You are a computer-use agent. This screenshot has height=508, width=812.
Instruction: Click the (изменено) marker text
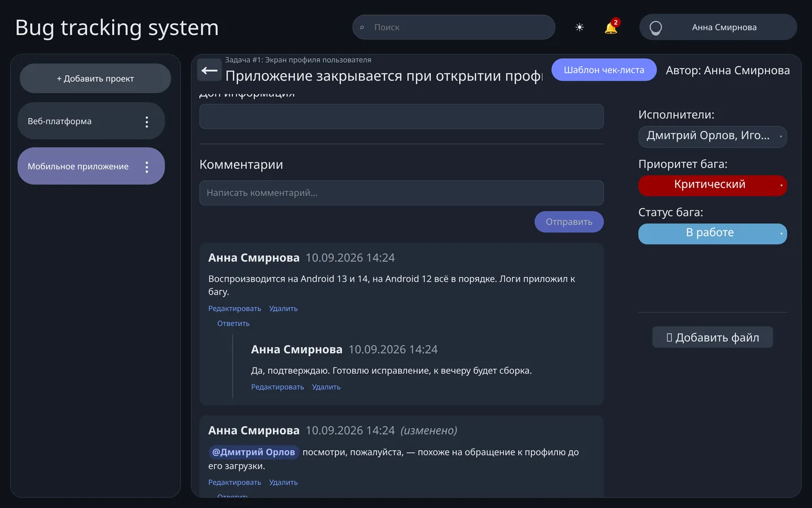tap(429, 431)
